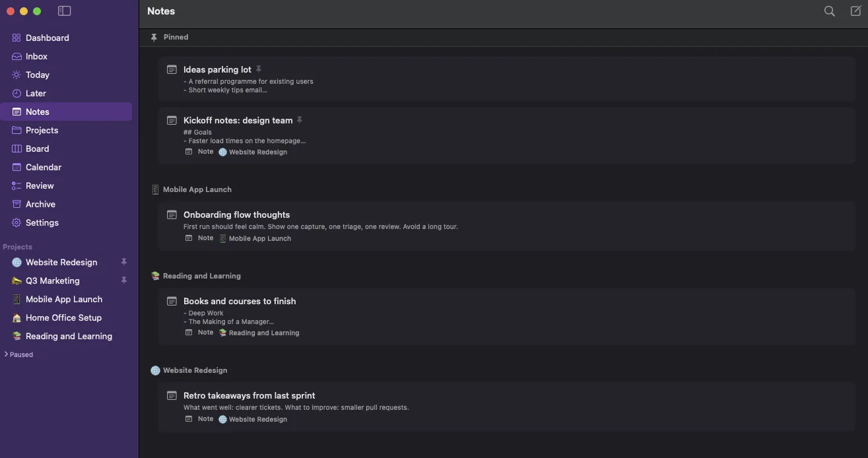
Task: Open the Board columns icon
Action: (17, 148)
